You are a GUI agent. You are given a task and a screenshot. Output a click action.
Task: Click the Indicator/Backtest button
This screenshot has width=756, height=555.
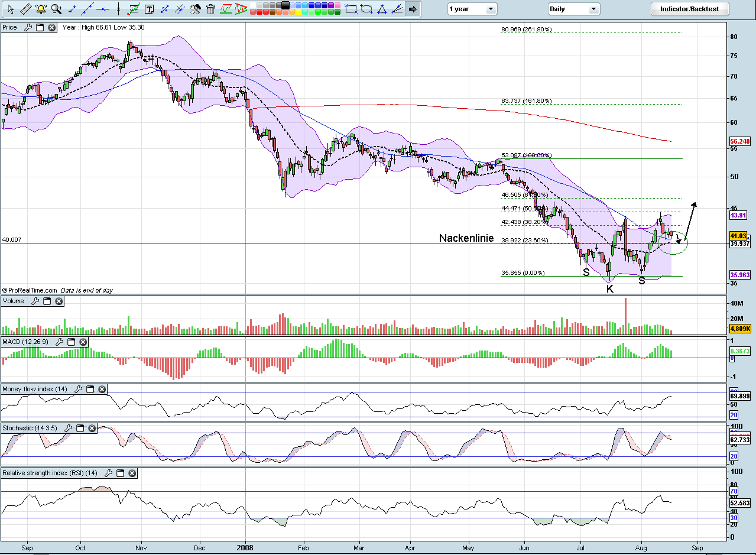coord(689,9)
